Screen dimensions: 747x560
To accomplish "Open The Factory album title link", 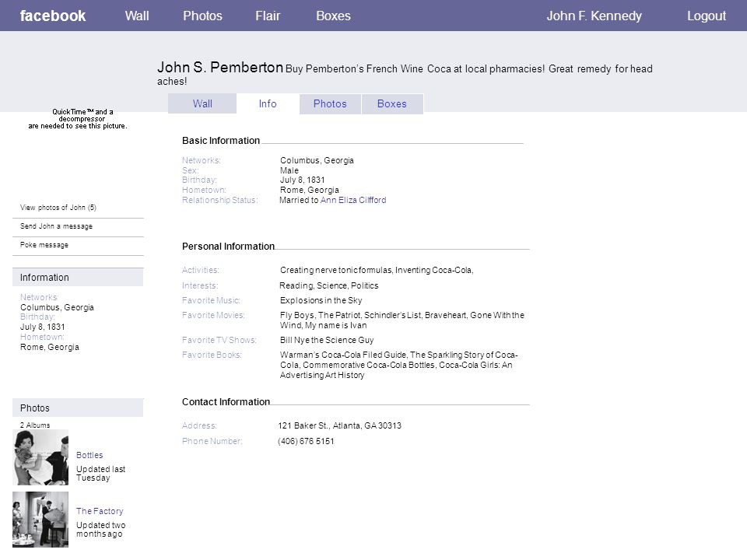I will pos(100,511).
